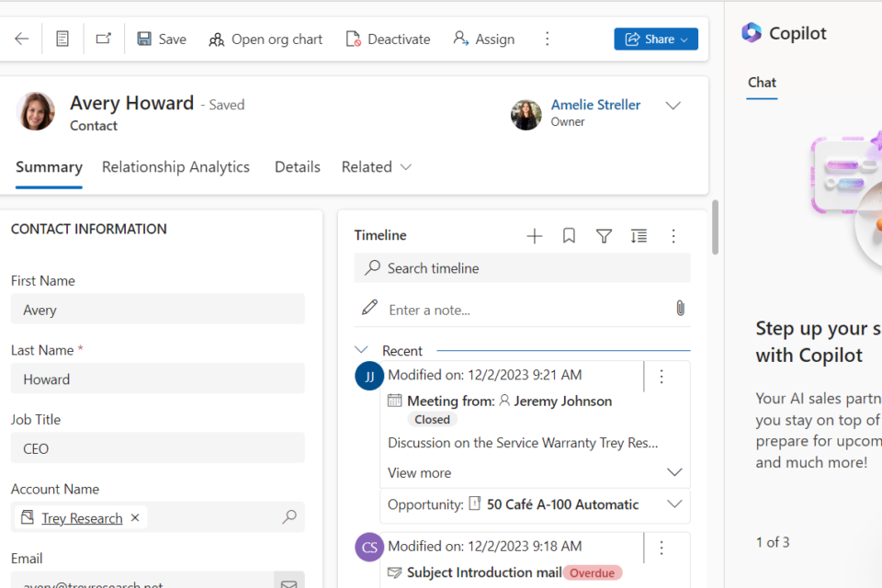This screenshot has width=882, height=588.
Task: Expand View more on Jeremy Johnson meeting
Action: tap(674, 472)
